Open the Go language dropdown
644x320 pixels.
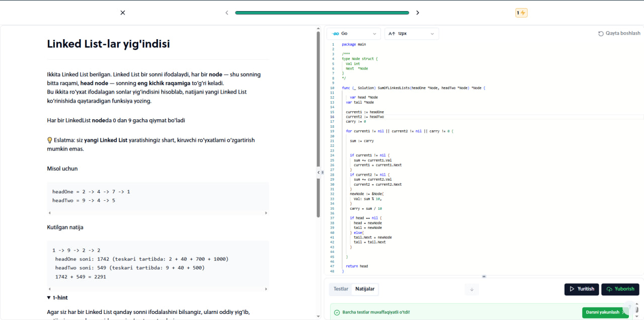pyautogui.click(x=354, y=34)
